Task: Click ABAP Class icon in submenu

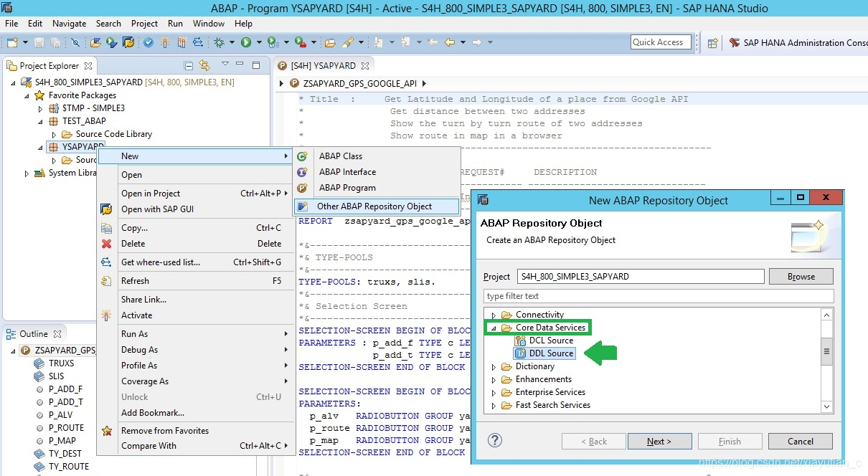Action: pos(303,156)
